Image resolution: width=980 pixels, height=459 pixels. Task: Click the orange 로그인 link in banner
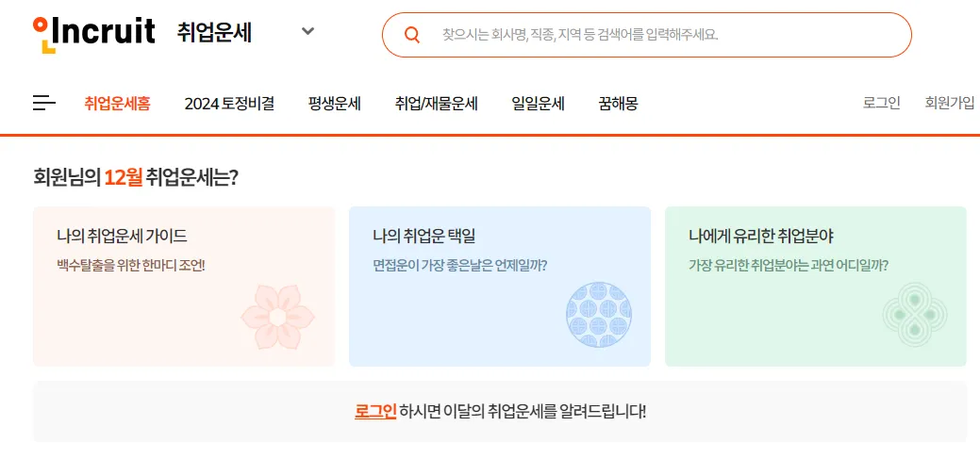[375, 412]
